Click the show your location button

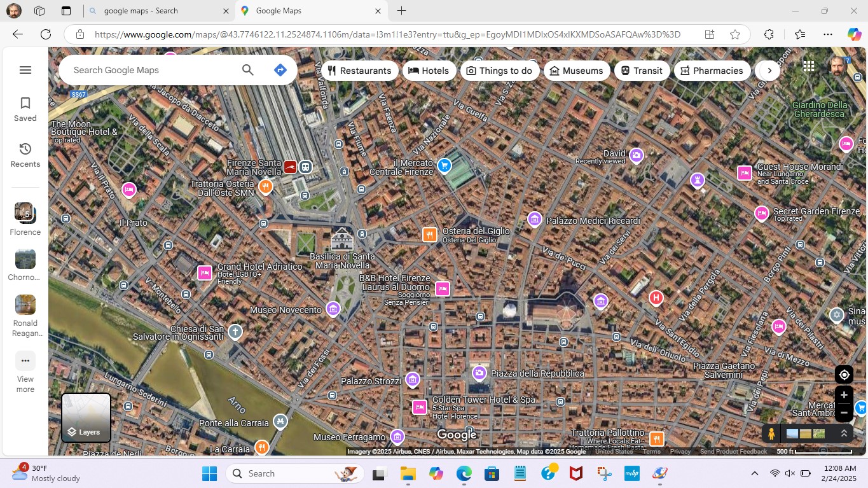point(844,374)
